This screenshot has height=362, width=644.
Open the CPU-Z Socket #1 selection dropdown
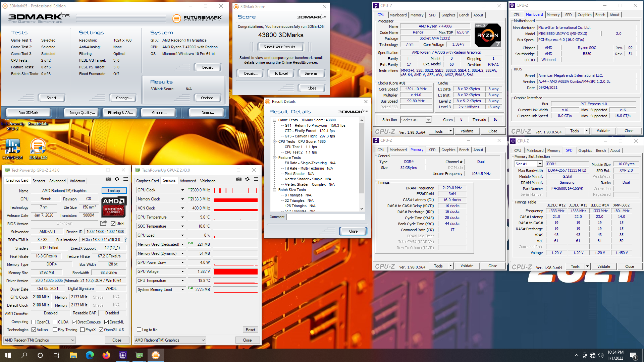coord(428,120)
